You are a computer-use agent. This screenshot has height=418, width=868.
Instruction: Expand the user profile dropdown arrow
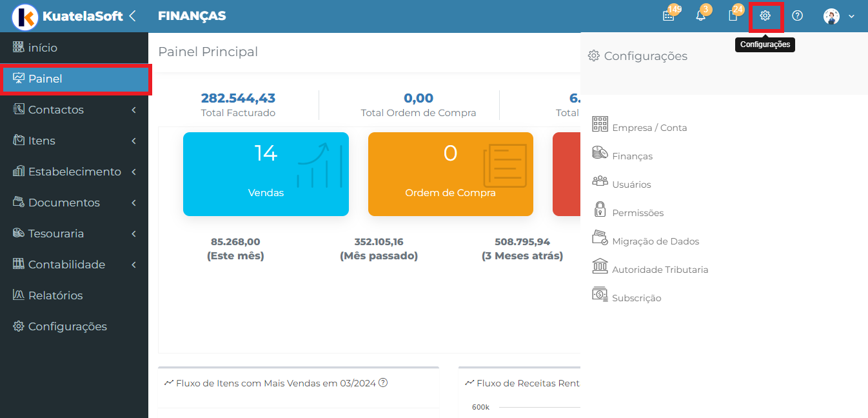(851, 16)
